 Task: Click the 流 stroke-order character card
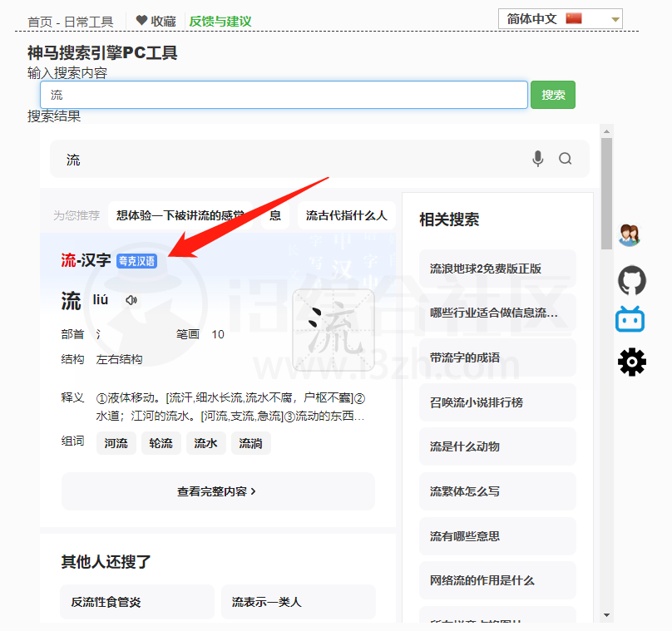pyautogui.click(x=334, y=330)
